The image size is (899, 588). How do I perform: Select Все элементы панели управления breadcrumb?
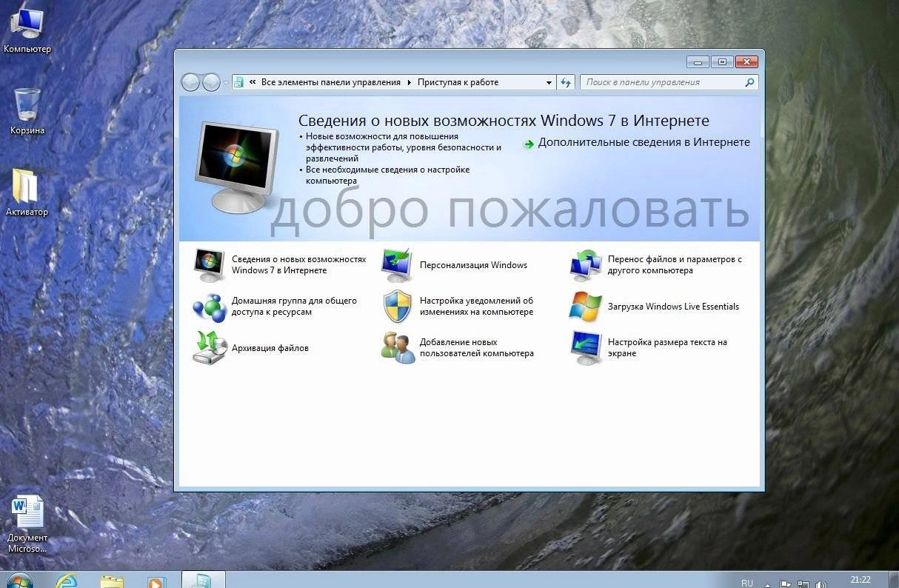[330, 83]
